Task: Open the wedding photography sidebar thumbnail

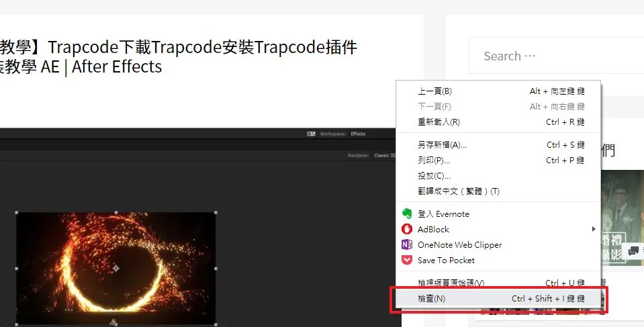Action: 623,218
